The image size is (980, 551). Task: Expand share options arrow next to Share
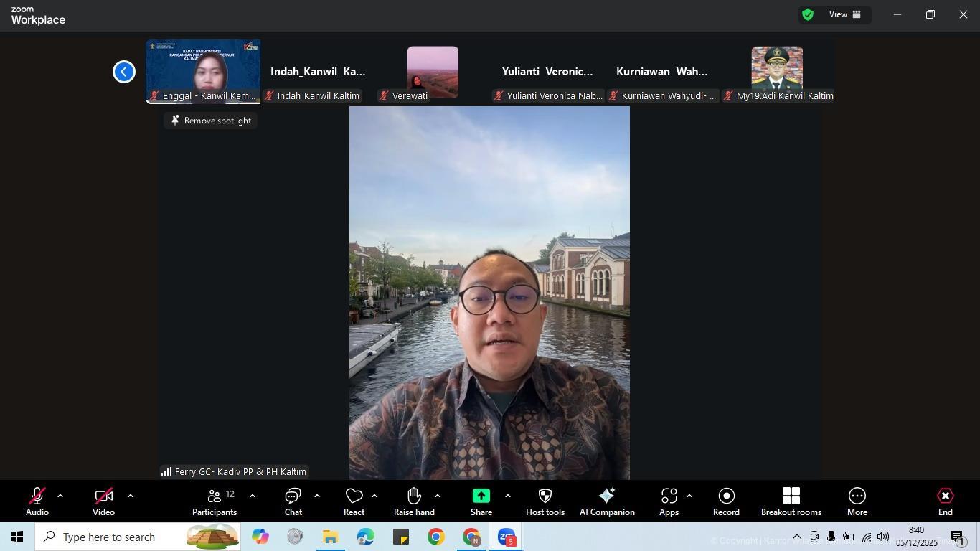pyautogui.click(x=508, y=496)
